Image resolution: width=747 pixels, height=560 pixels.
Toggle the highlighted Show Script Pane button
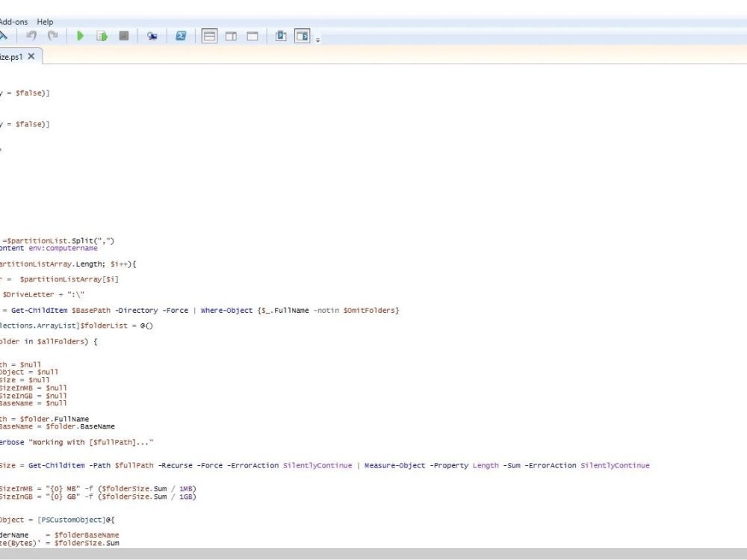click(302, 35)
